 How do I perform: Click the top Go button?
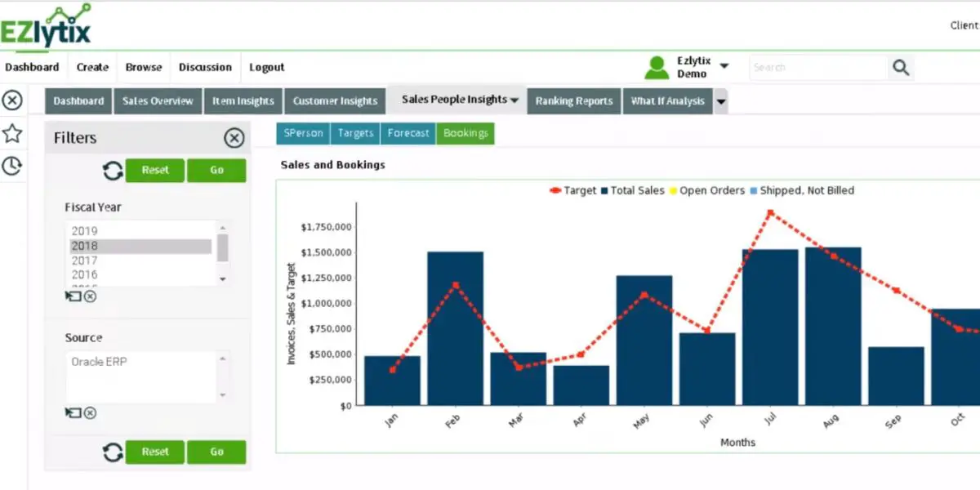(x=216, y=171)
